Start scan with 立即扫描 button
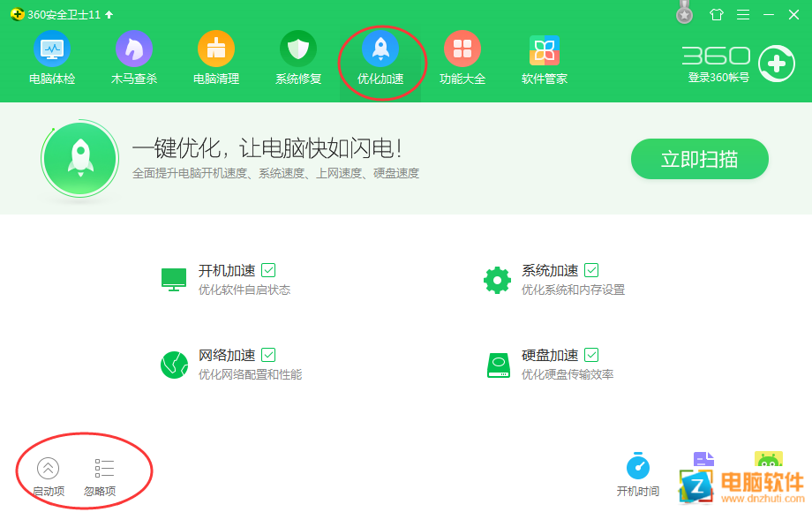 click(x=699, y=159)
